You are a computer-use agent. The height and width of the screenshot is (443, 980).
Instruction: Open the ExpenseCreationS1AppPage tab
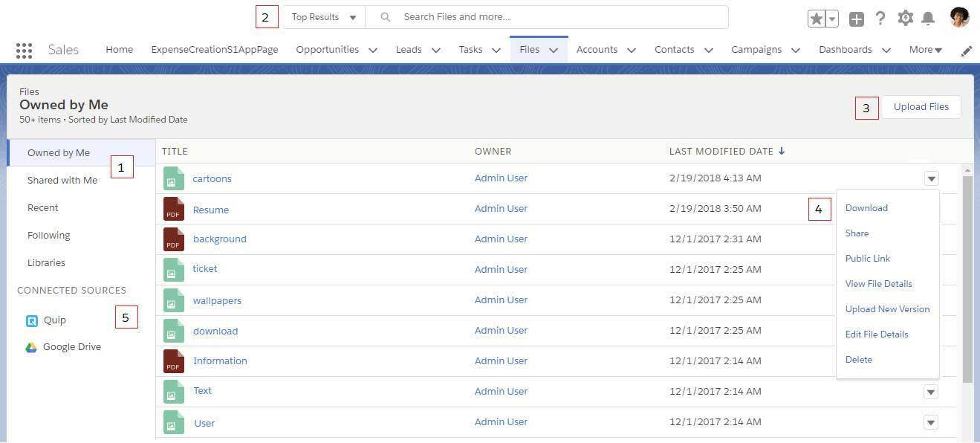(215, 50)
